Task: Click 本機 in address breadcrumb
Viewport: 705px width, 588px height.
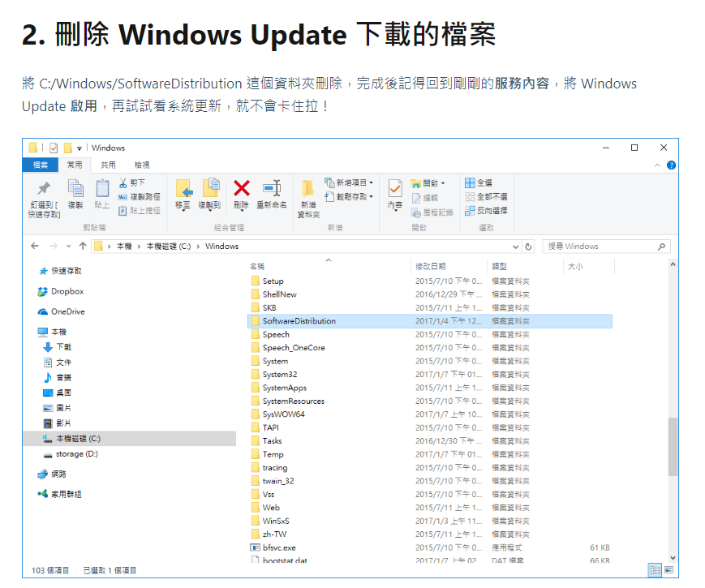Action: pos(124,247)
